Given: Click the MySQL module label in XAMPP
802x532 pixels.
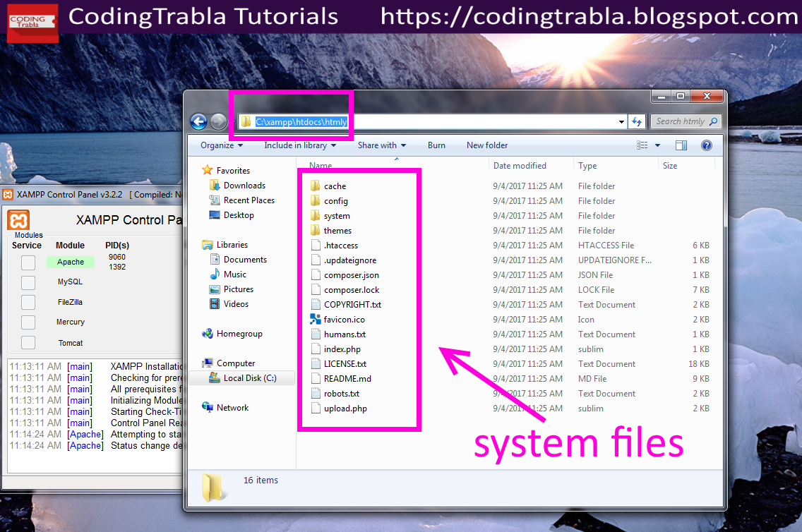Looking at the screenshot, I should pyautogui.click(x=70, y=282).
